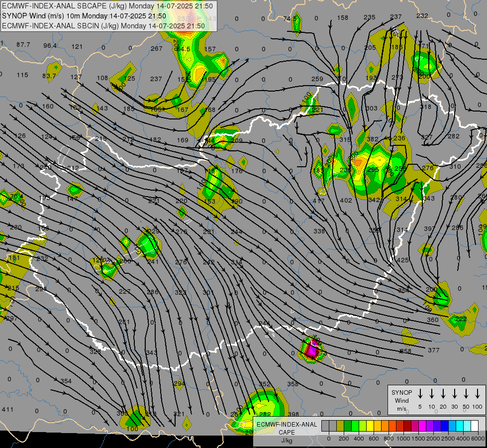Click the '200' tick on CAPE scale
Screen dimensions: 487x448
tap(344, 439)
